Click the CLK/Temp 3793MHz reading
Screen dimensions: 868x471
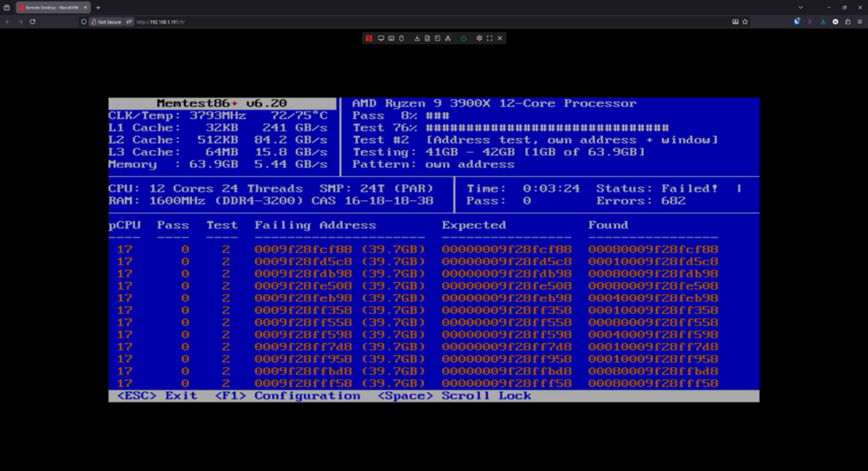pyautogui.click(x=218, y=115)
